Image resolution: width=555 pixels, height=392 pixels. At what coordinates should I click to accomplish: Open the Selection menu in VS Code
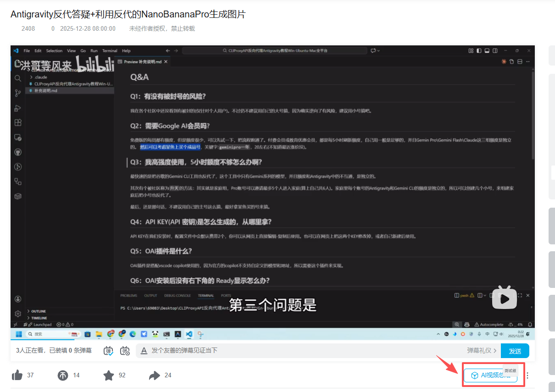tap(54, 51)
